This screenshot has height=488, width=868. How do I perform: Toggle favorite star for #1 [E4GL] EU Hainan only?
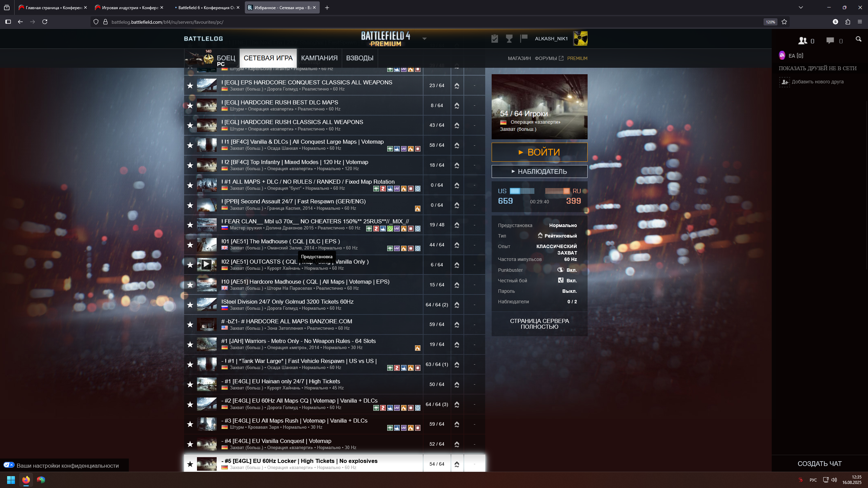pyautogui.click(x=190, y=384)
